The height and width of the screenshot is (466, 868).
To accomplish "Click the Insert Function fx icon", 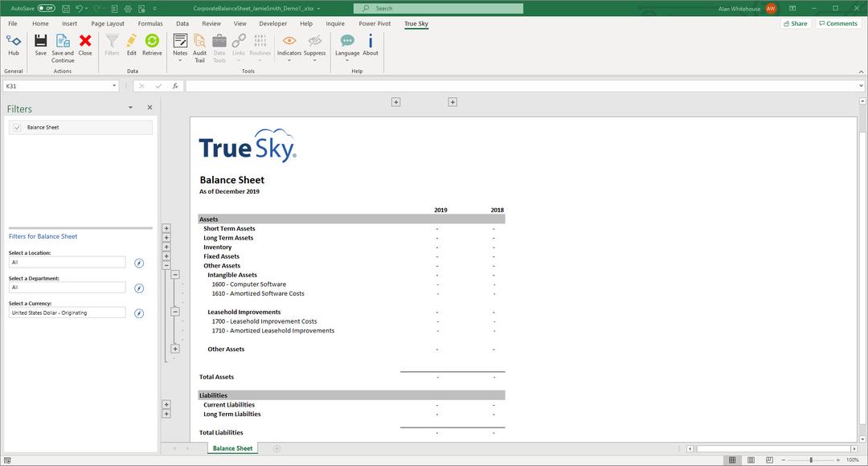I will click(x=175, y=86).
